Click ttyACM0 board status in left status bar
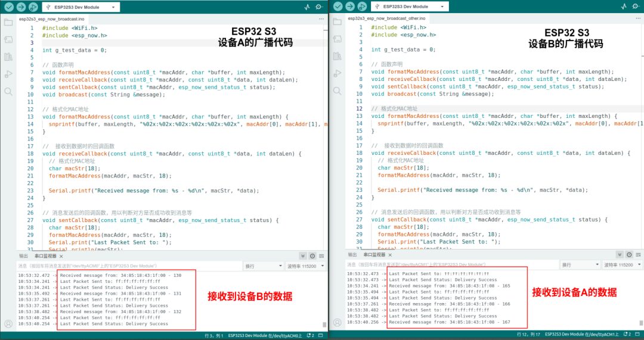Viewport: 644px width, 340px height. tap(265, 335)
